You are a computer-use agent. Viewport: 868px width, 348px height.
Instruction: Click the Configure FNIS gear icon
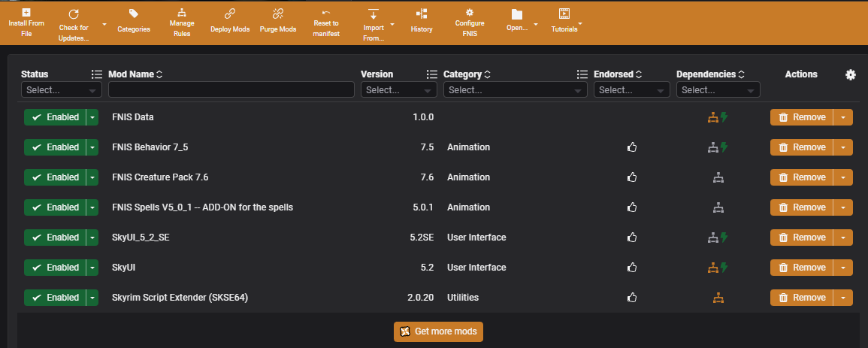click(470, 13)
